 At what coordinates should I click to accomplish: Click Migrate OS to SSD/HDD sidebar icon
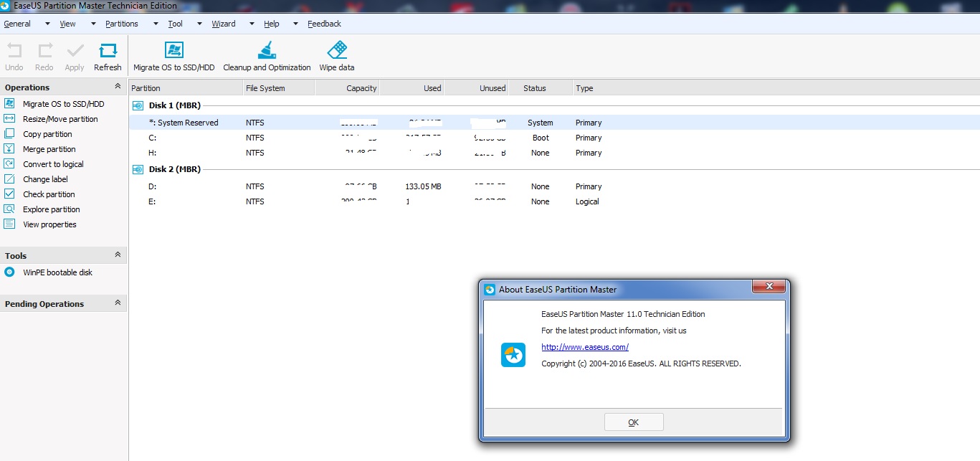click(x=9, y=104)
